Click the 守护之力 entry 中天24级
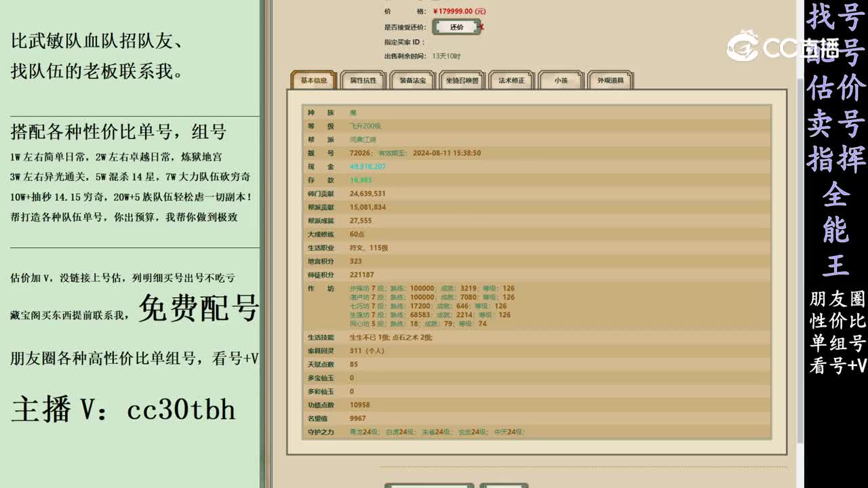The image size is (868, 488). [x=510, y=432]
